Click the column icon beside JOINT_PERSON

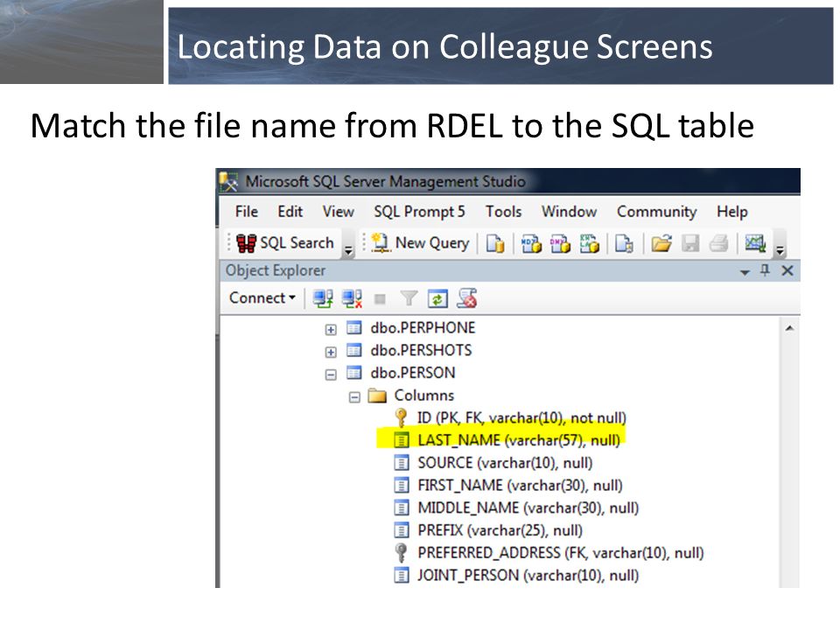(x=402, y=575)
